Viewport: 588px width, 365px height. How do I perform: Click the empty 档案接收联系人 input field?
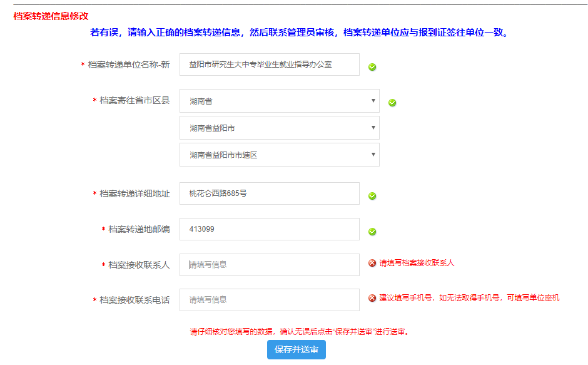click(x=269, y=265)
